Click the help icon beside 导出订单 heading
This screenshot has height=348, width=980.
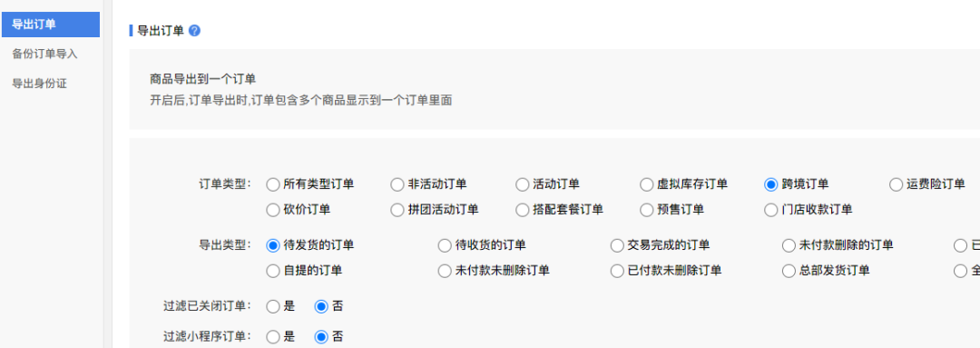[x=194, y=31]
